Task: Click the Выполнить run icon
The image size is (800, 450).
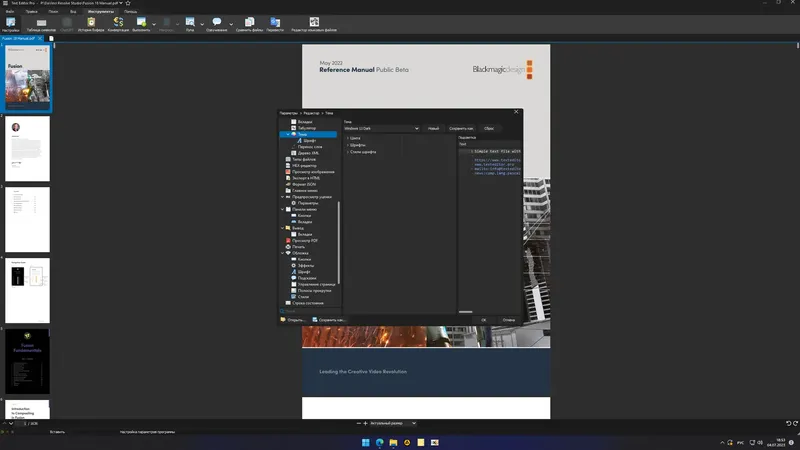Action: click(141, 24)
